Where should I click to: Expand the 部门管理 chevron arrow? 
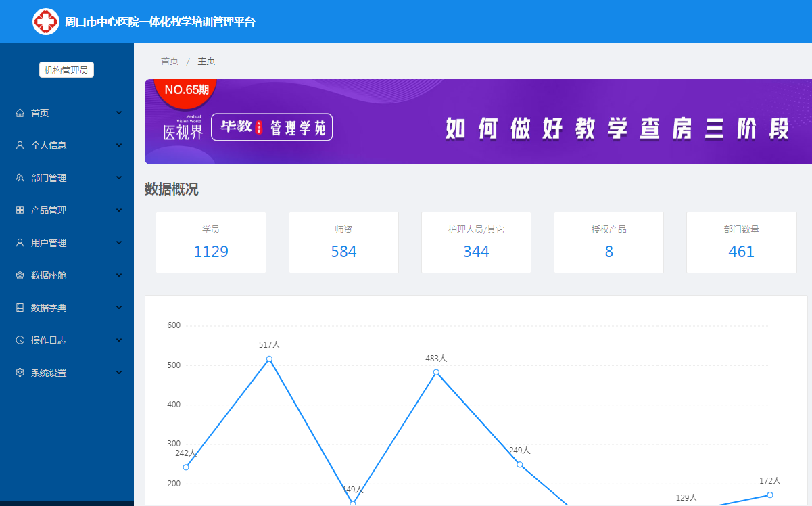(119, 178)
